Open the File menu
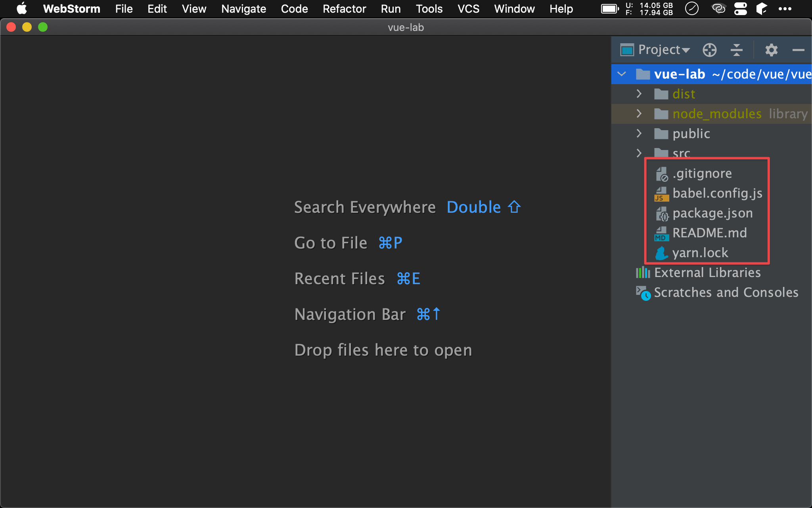Viewport: 812px width, 508px height. [x=124, y=9]
